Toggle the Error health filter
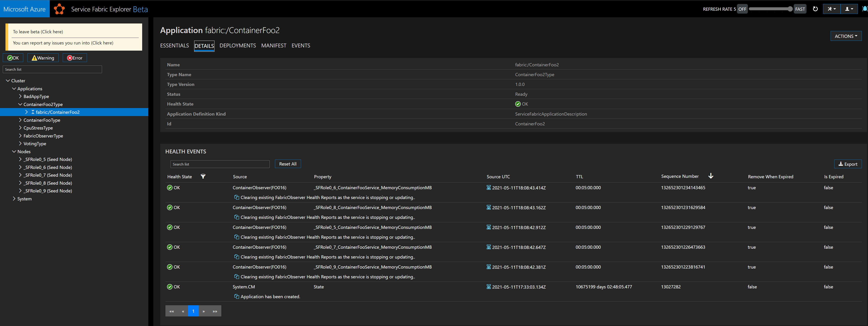This screenshot has width=868, height=326. tap(74, 58)
